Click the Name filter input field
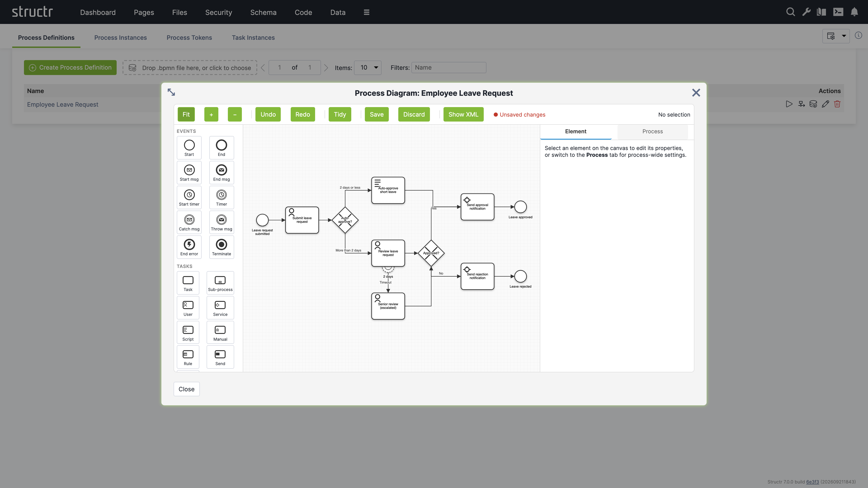The width and height of the screenshot is (868, 488). point(449,68)
